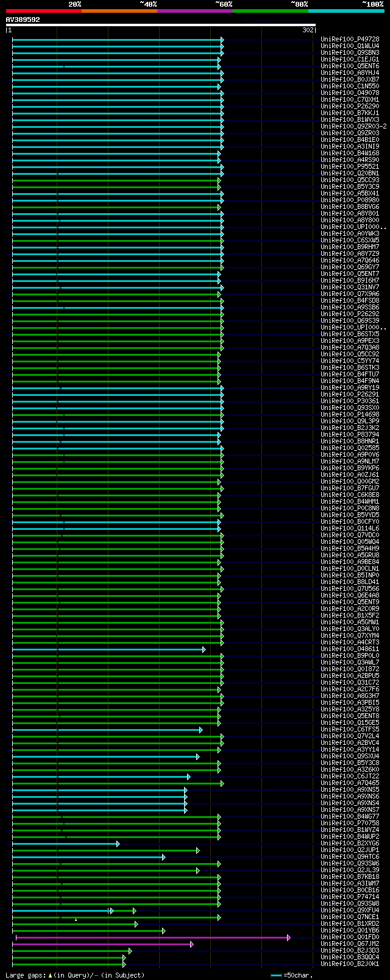Click the query end position 302
390x980 pixels.
pyautogui.click(x=308, y=30)
